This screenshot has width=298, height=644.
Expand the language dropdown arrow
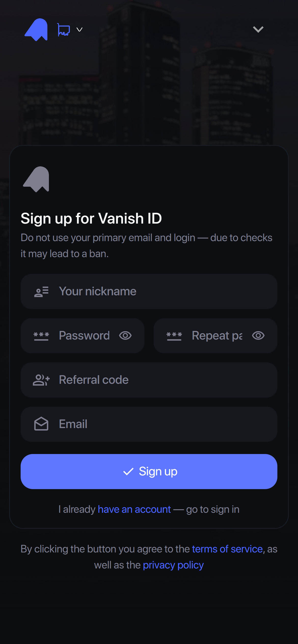79,30
